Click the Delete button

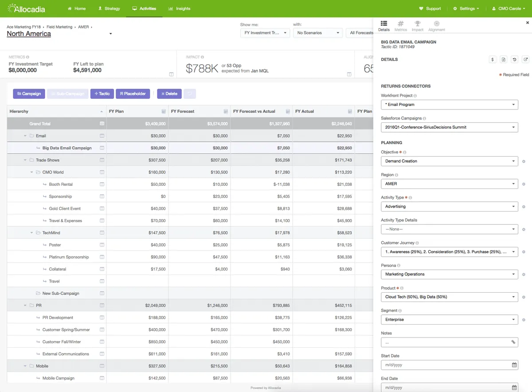[x=169, y=94]
